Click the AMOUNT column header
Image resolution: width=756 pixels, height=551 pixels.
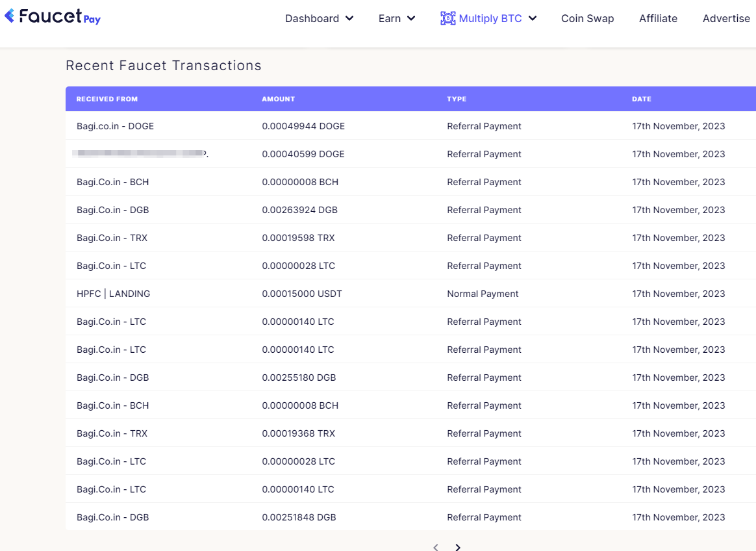point(278,99)
